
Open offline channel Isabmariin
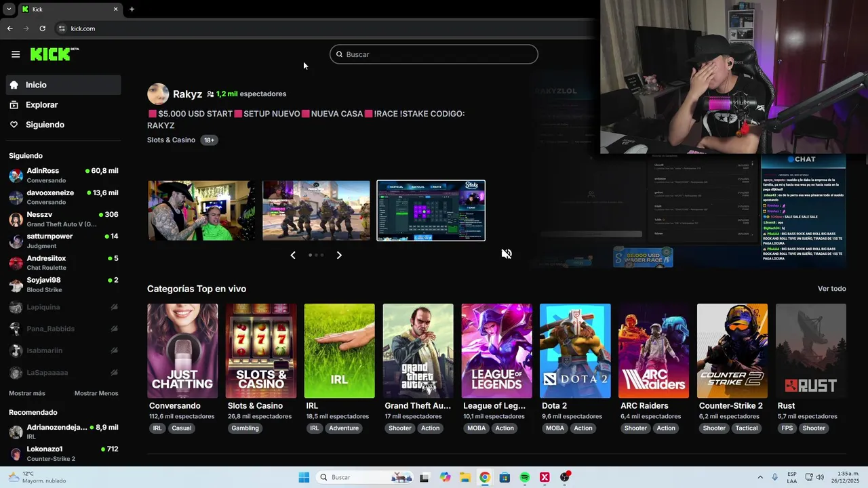(x=64, y=350)
